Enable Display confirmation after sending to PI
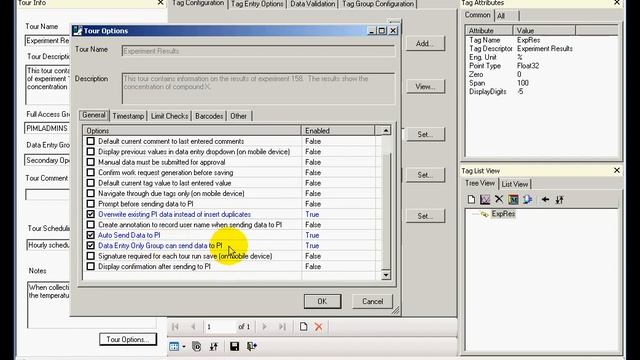Viewport: 640px width, 360px height. tap(91, 267)
